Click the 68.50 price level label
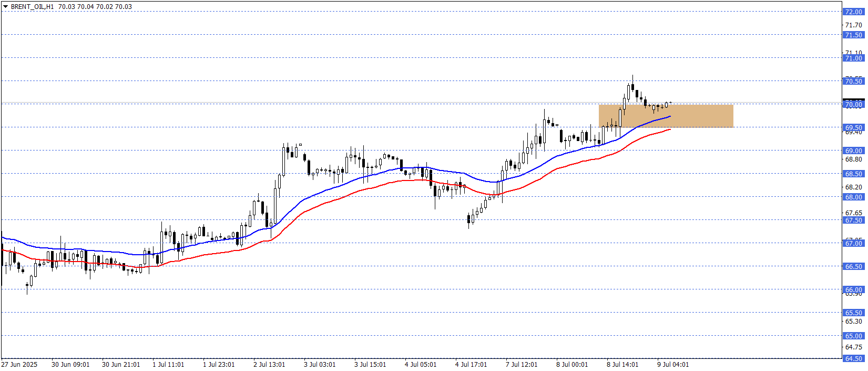Screen dimensions: 868x371 pyautogui.click(x=853, y=174)
